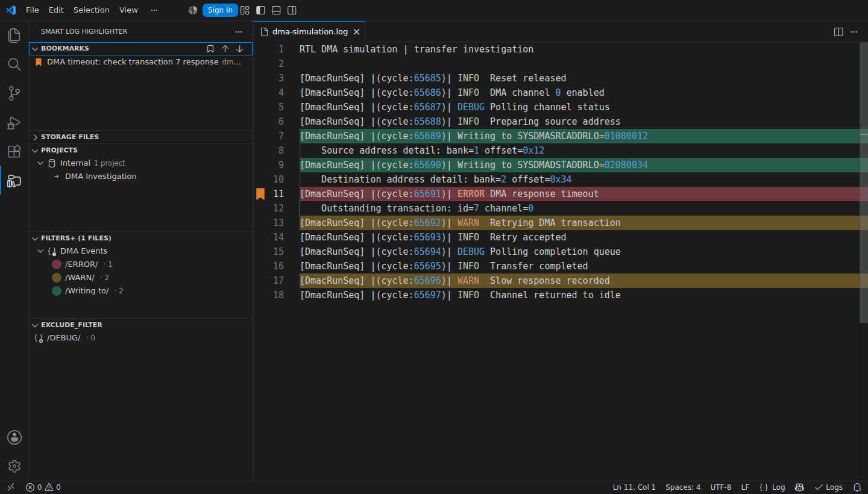Click the Sign In button
This screenshot has width=868, height=494.
click(220, 10)
